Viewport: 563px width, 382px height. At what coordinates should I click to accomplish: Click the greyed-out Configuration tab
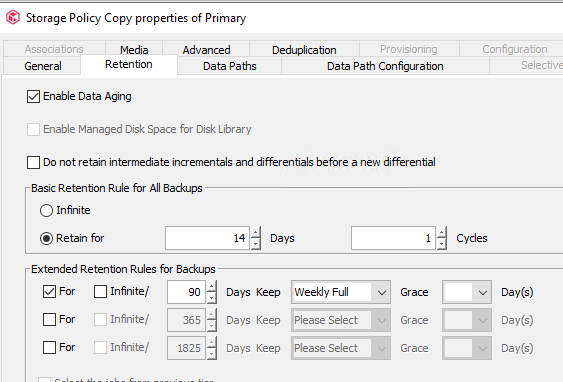[515, 49]
